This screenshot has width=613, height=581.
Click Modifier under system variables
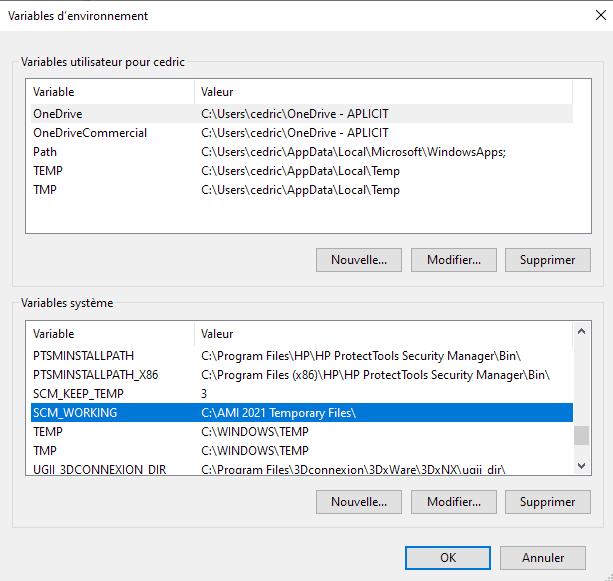pos(453,502)
